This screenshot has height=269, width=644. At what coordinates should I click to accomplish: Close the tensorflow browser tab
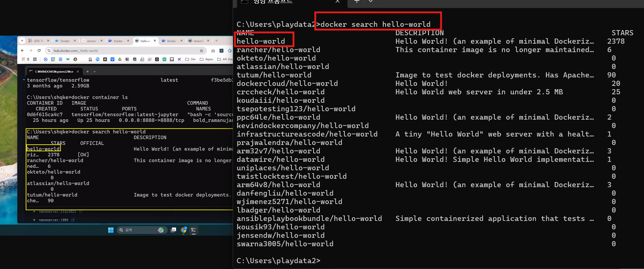(208, 41)
